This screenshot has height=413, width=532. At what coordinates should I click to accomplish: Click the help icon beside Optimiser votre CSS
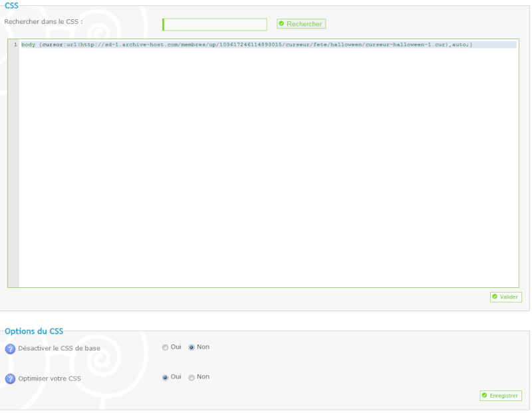click(10, 378)
